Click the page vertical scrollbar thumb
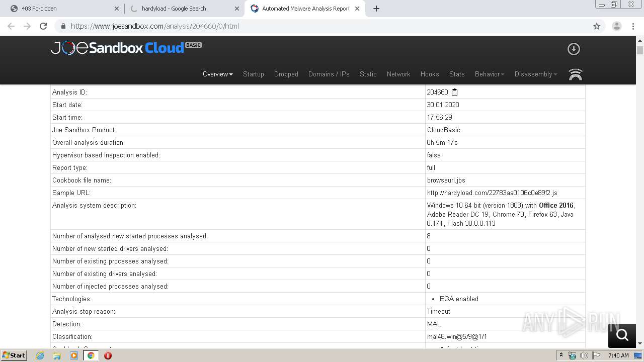The width and height of the screenshot is (644, 362). coord(640,50)
